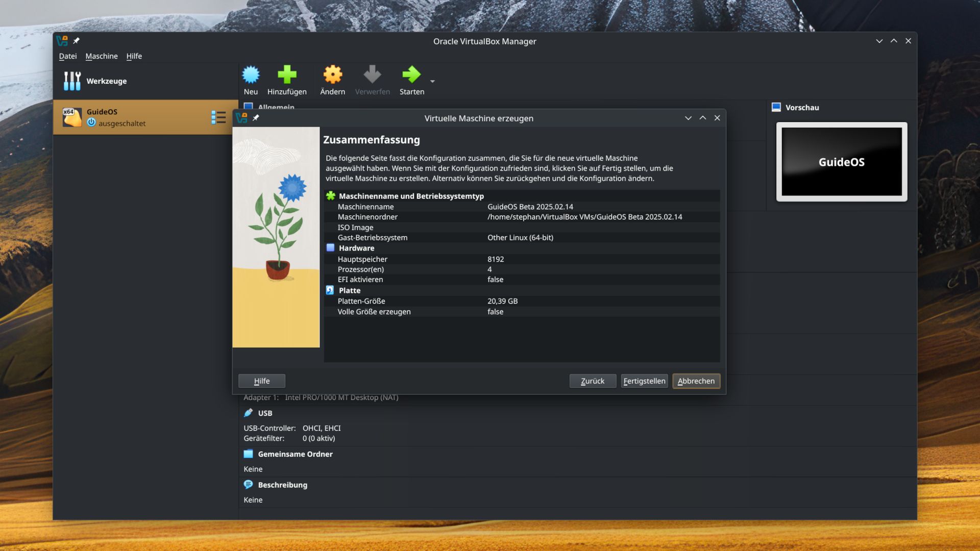Click the OHCI, EHCI USB controller value
The image size is (980, 551).
(321, 428)
